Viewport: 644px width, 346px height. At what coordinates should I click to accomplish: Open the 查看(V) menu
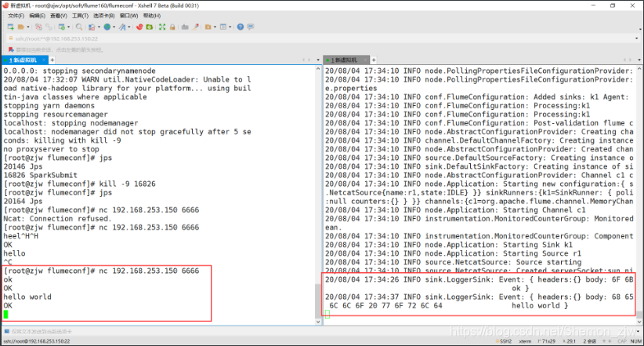[x=58, y=16]
